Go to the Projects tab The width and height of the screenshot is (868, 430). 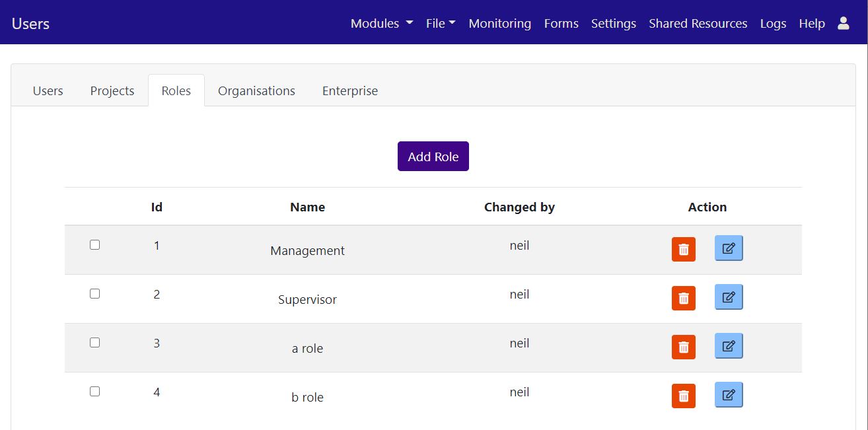[x=112, y=91]
